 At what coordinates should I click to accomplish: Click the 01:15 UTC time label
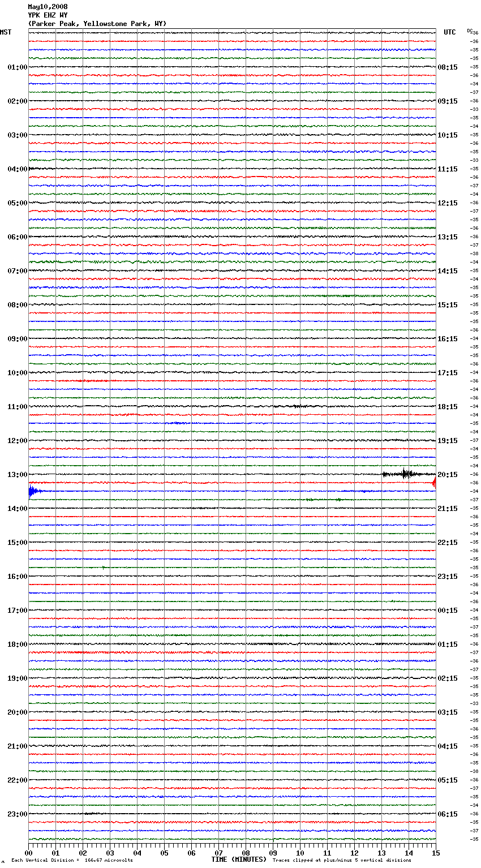coord(448,644)
